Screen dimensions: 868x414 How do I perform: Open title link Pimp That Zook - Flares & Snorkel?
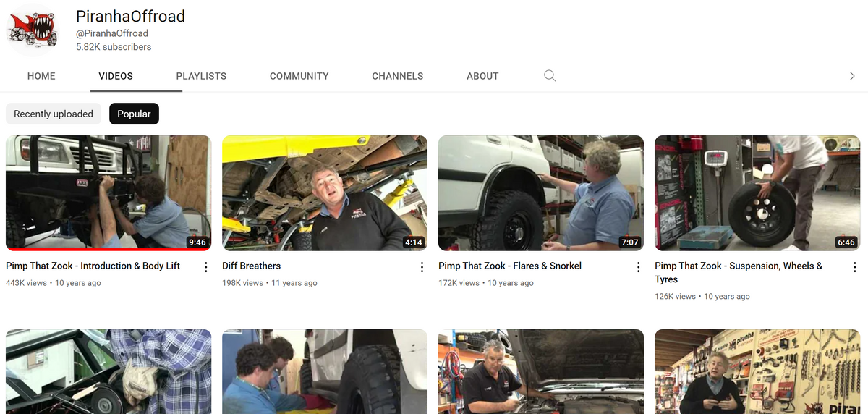510,266
